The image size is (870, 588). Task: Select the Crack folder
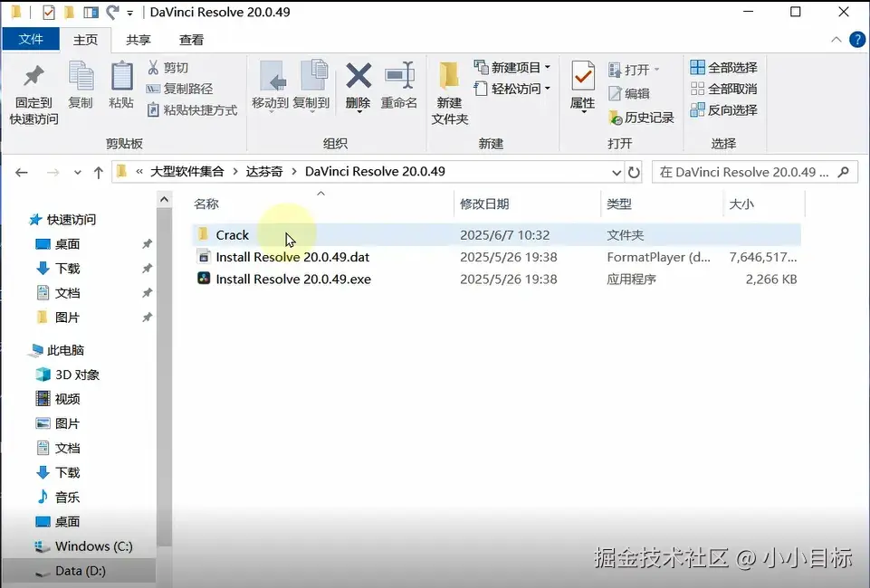(496, 235)
